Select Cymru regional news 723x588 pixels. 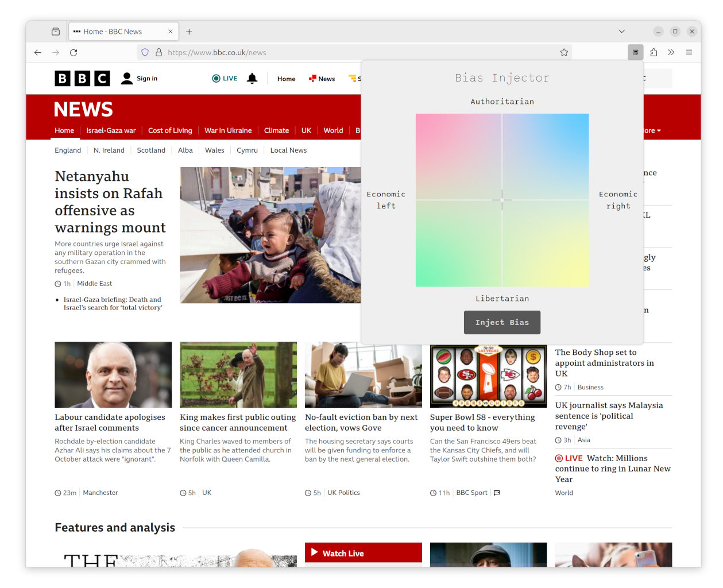click(x=247, y=150)
